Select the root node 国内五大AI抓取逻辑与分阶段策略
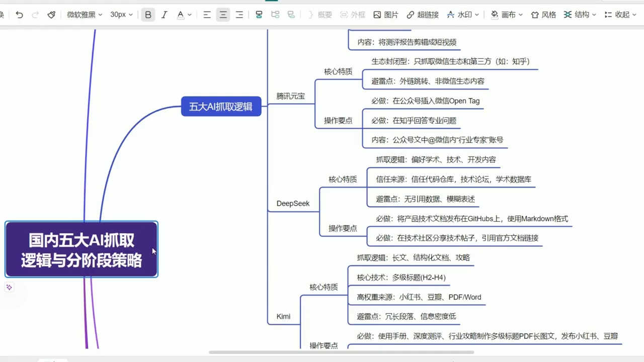 click(82, 249)
